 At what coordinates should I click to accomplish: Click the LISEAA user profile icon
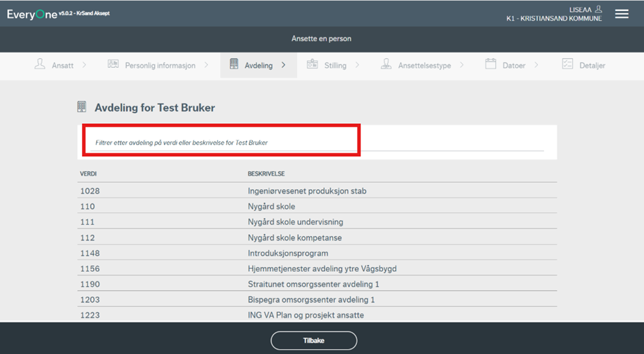(598, 9)
